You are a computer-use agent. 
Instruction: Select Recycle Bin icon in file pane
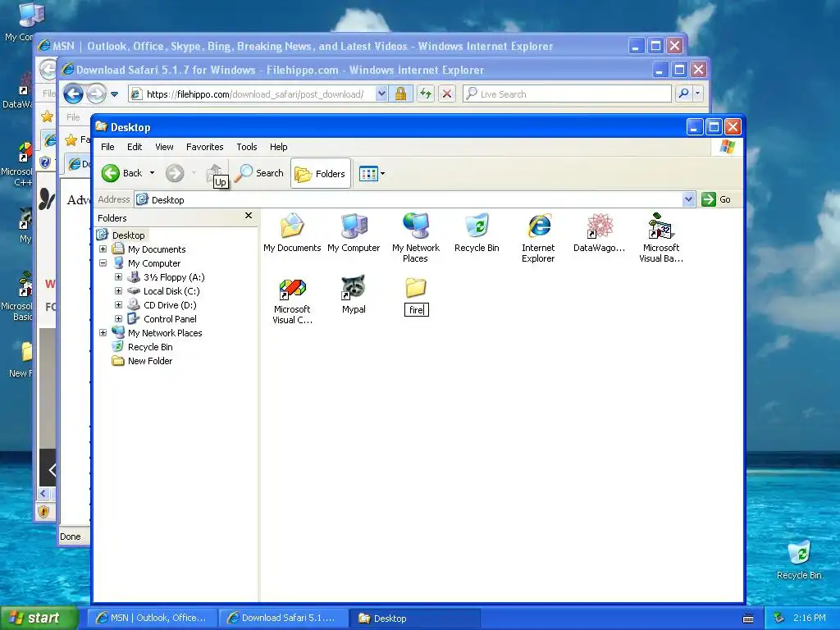click(477, 233)
